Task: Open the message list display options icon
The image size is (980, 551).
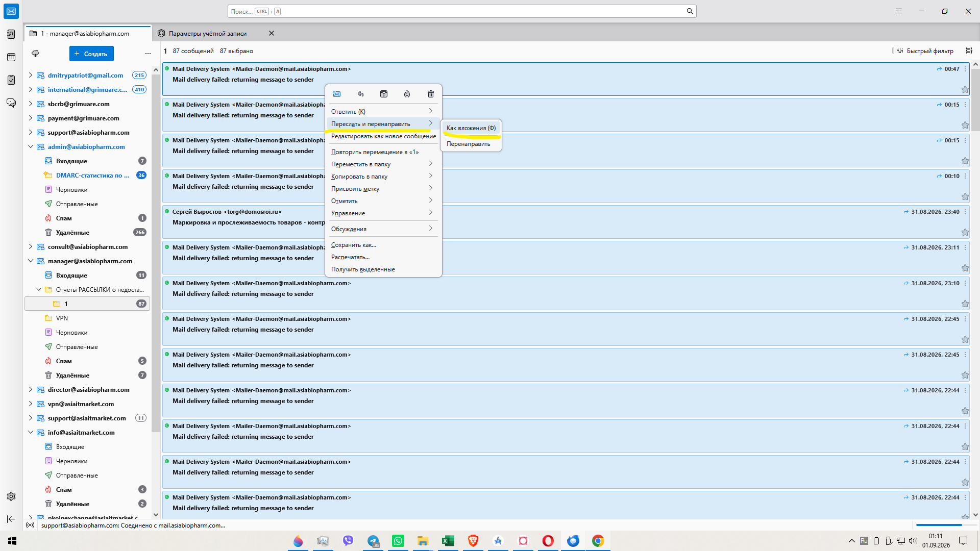Action: coord(969,51)
